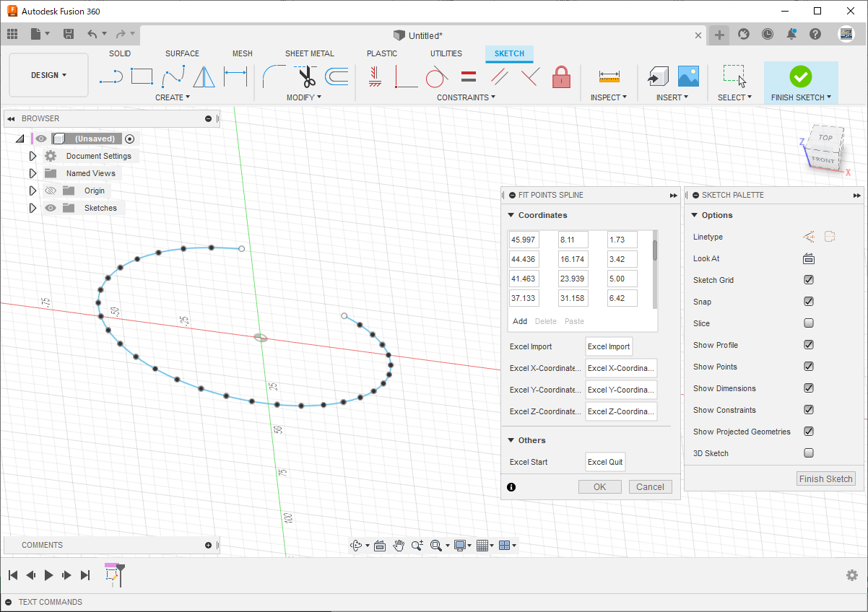The width and height of the screenshot is (868, 612).
Task: Apply the Fix/Unfix lock constraint
Action: click(x=561, y=76)
